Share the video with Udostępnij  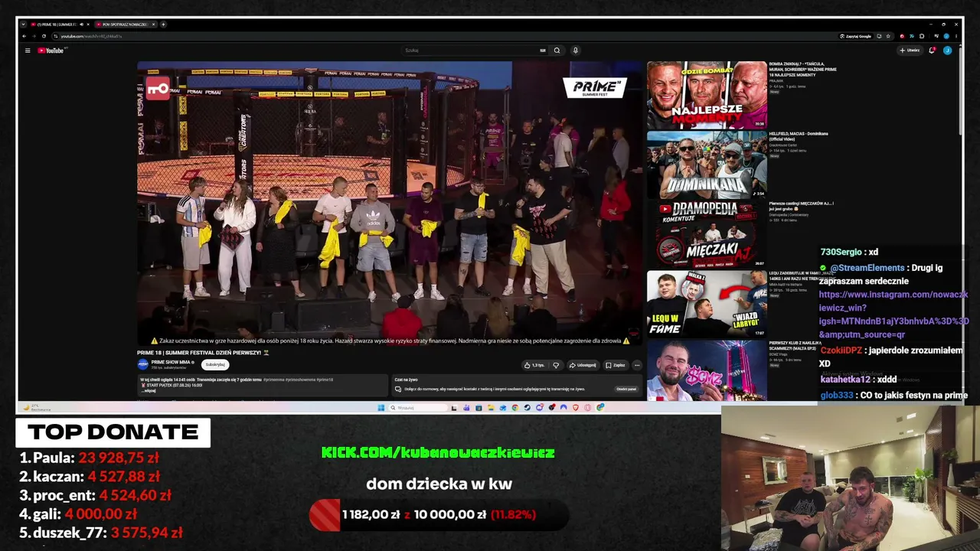pos(583,365)
